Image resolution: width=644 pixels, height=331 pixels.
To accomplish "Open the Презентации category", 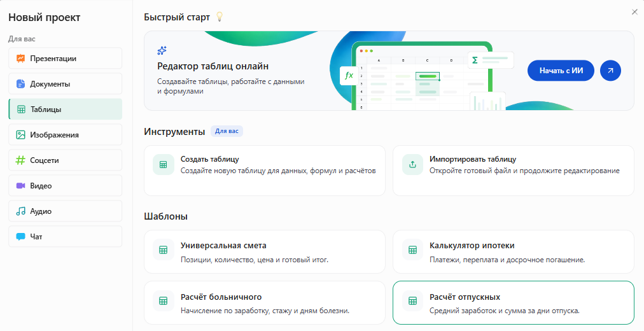I will point(66,59).
